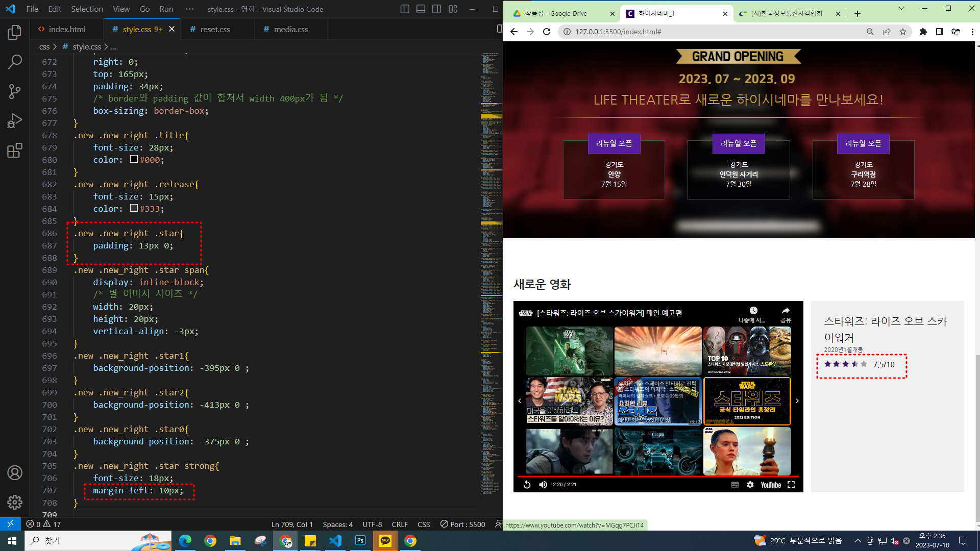Viewport: 980px width, 551px height.
Task: Click the Port : 5500 status button
Action: pyautogui.click(x=462, y=524)
